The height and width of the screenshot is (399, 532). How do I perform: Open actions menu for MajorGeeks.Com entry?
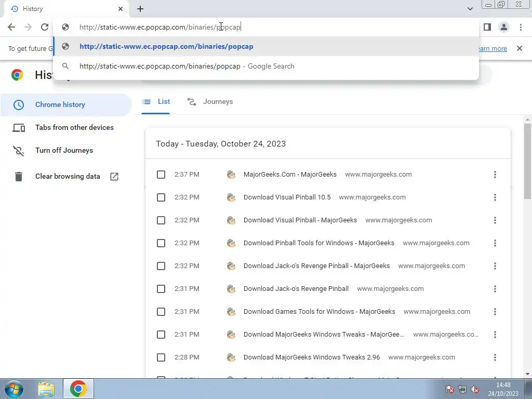(x=495, y=175)
